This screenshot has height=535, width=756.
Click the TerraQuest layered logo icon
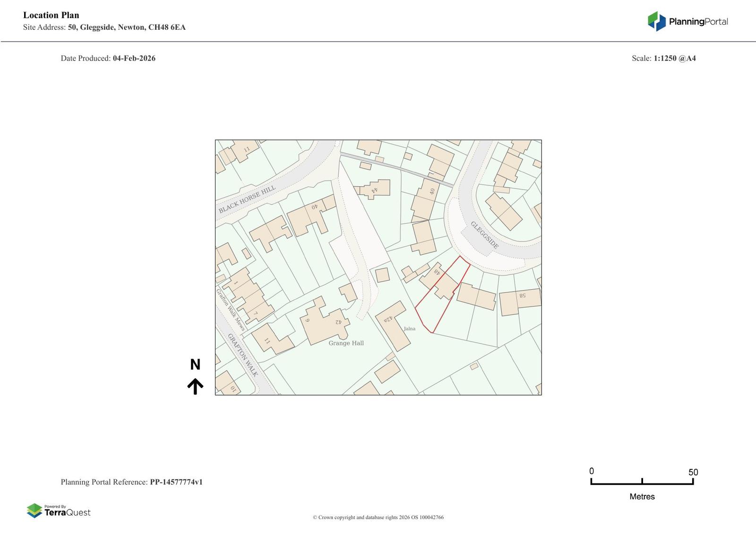[34, 510]
